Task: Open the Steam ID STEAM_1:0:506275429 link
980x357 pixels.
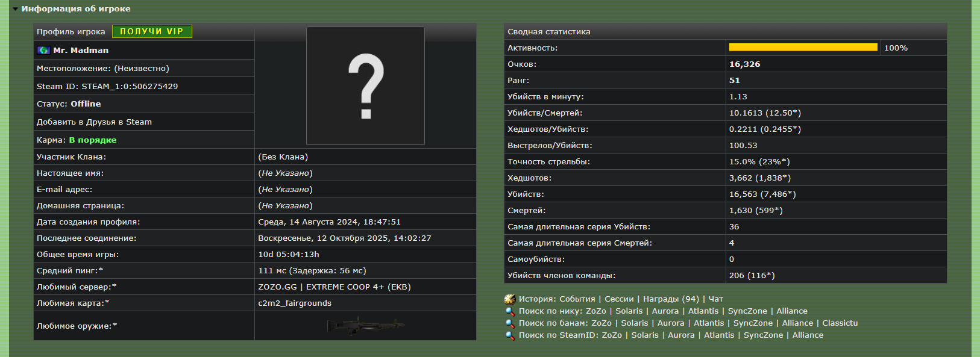Action: pyautogui.click(x=130, y=87)
